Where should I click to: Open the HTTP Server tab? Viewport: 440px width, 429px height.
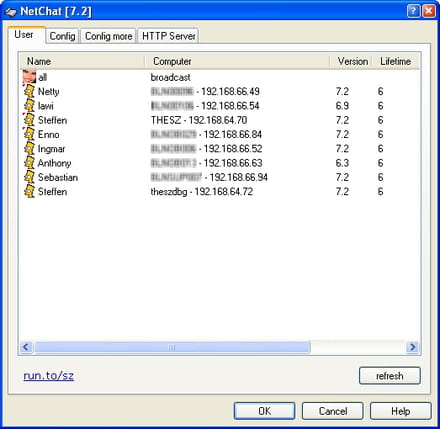(168, 36)
